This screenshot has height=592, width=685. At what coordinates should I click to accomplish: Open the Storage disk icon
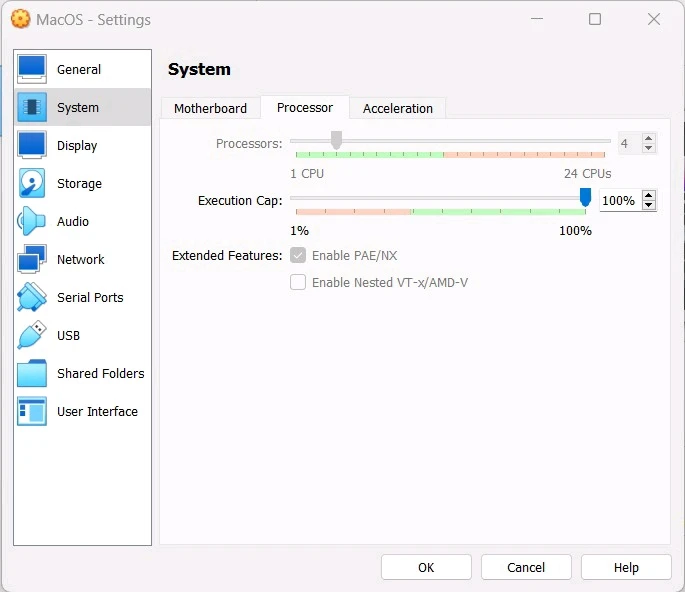point(31,183)
